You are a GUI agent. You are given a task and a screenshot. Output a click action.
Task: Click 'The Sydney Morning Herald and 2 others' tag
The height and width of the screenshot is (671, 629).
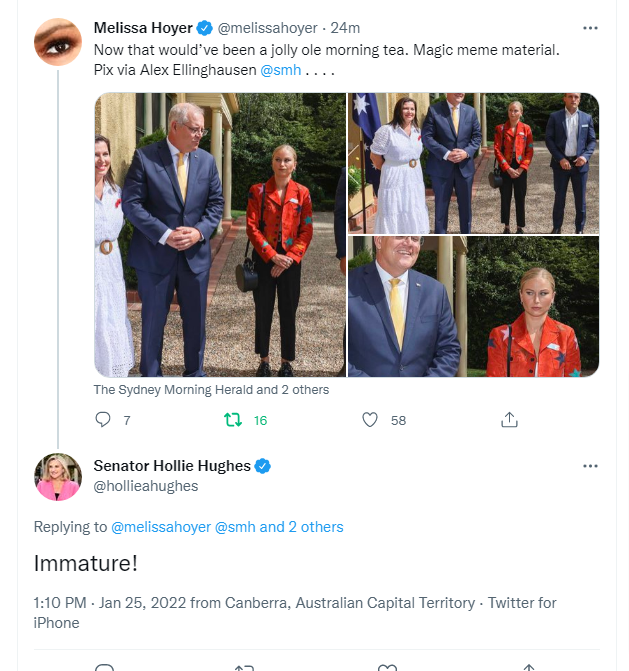(211, 390)
